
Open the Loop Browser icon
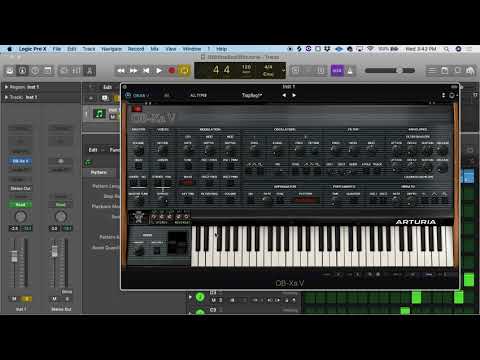[457, 70]
